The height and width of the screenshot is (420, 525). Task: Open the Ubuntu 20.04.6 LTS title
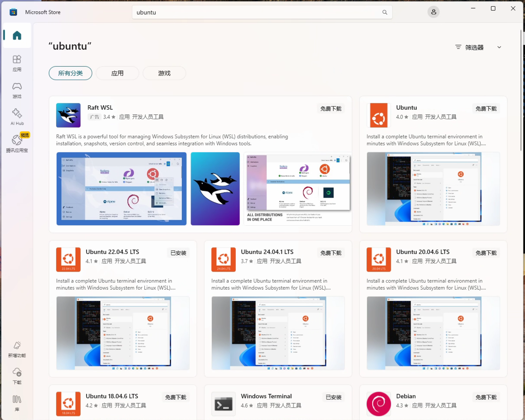click(423, 252)
